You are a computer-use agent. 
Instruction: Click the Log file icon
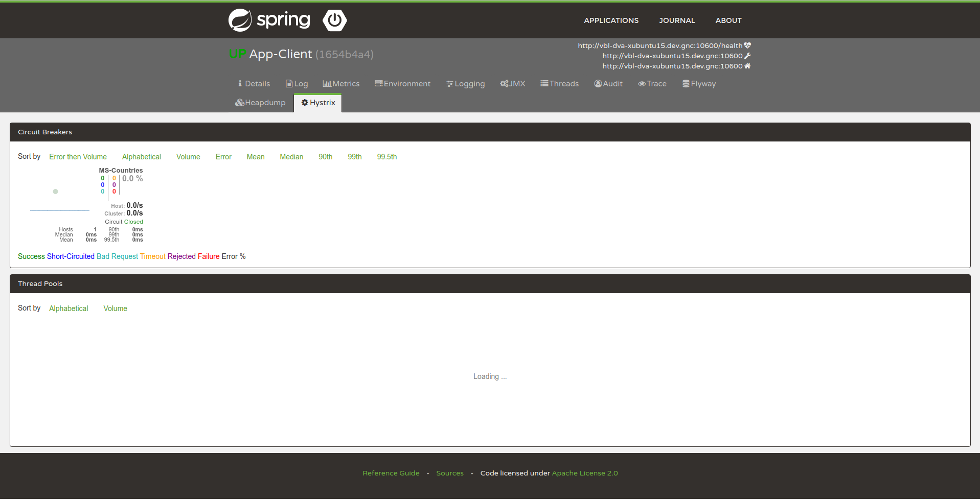[289, 84]
